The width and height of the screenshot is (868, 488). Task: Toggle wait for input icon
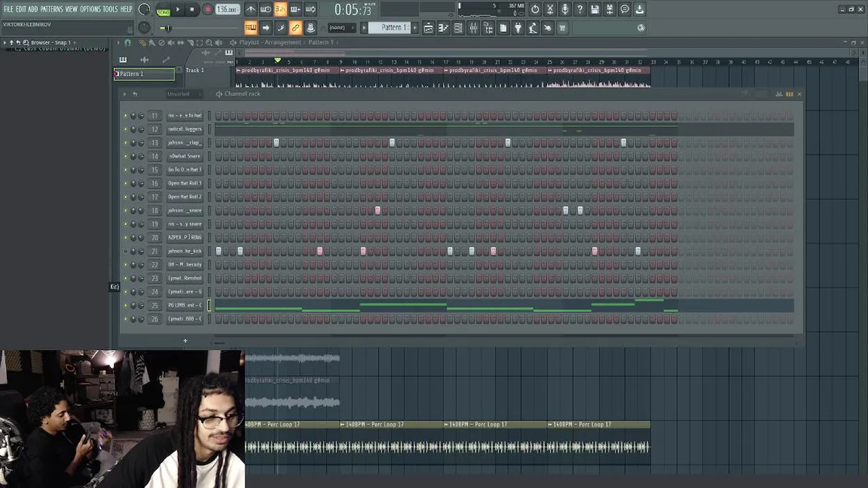pyautogui.click(x=266, y=9)
